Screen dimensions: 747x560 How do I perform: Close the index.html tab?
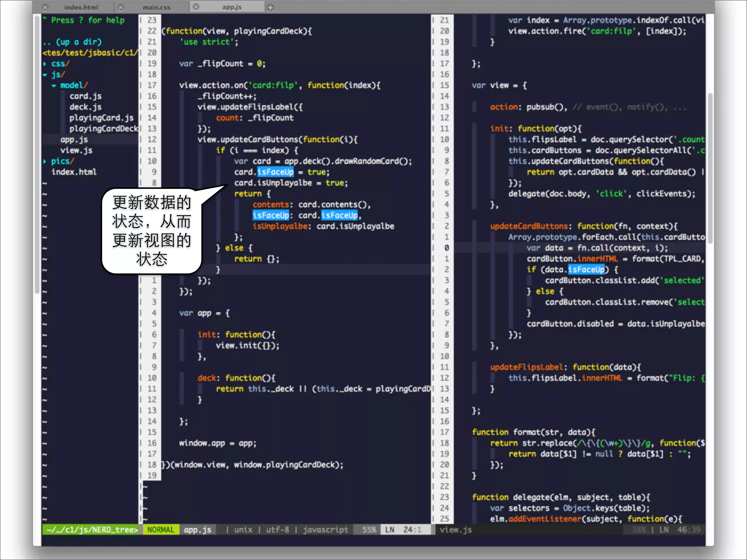(45, 7)
